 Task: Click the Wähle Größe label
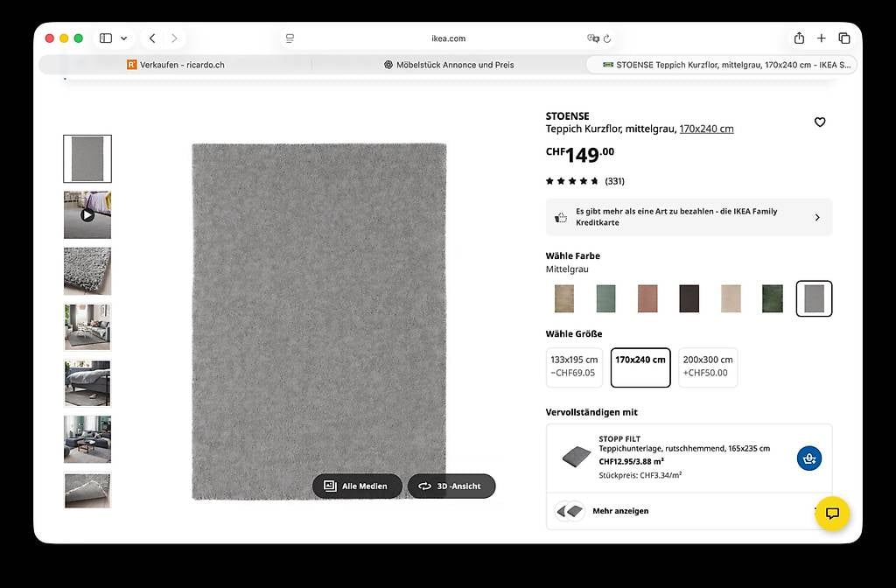point(574,333)
